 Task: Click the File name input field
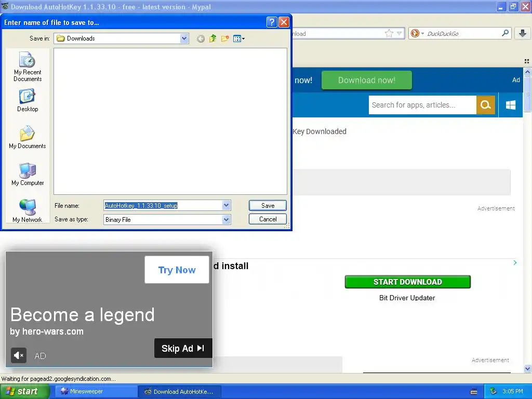(x=163, y=205)
